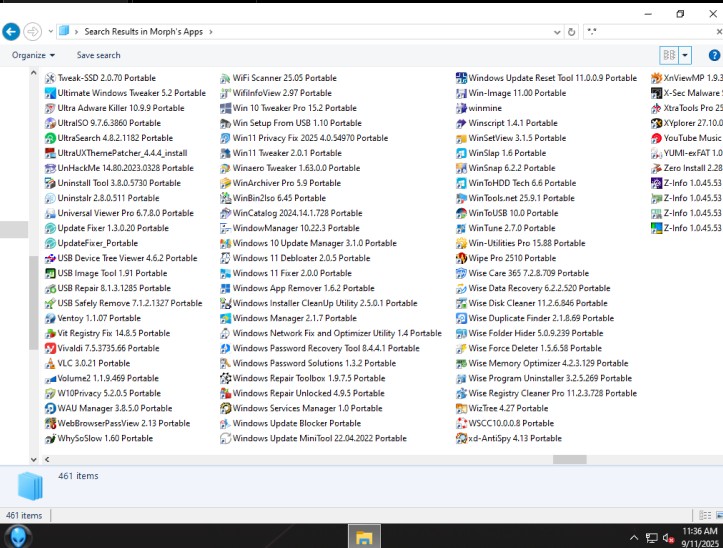Click the USB Image Tool 1.91 icon
723x548 pixels.
click(50, 273)
